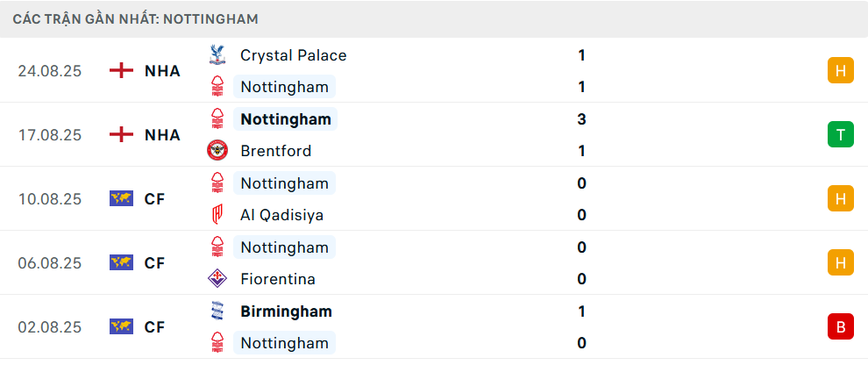Viewport: 868px width, 365px height.
Task: Click CF league label for 02.08.25 match
Action: click(x=155, y=327)
